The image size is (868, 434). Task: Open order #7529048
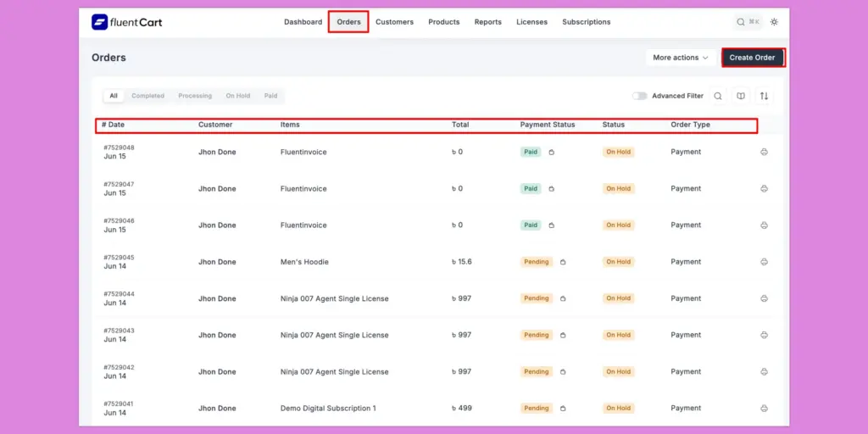click(119, 147)
